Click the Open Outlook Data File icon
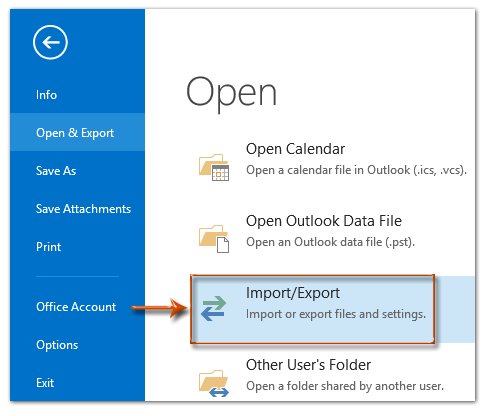Image resolution: width=483 pixels, height=416 pixels. (x=214, y=239)
